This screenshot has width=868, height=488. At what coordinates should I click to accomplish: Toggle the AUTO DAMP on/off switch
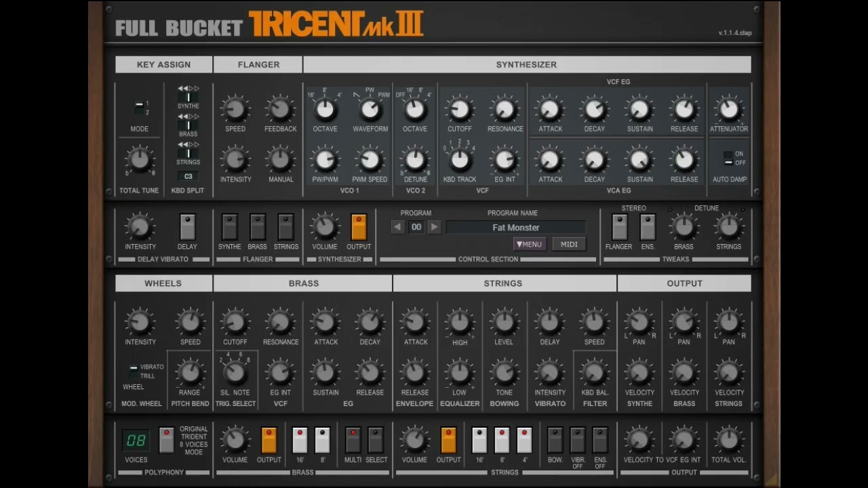click(x=728, y=159)
